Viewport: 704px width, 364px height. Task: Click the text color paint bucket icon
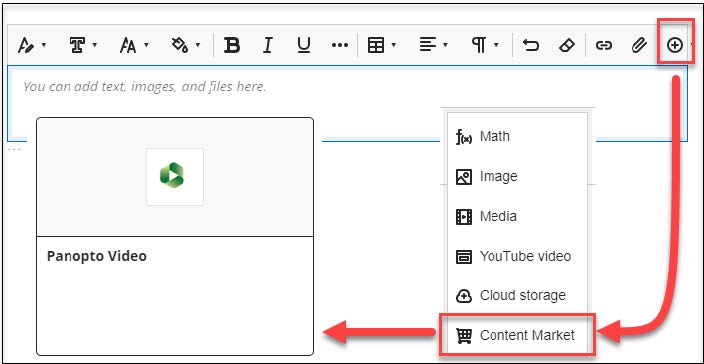pyautogui.click(x=180, y=45)
